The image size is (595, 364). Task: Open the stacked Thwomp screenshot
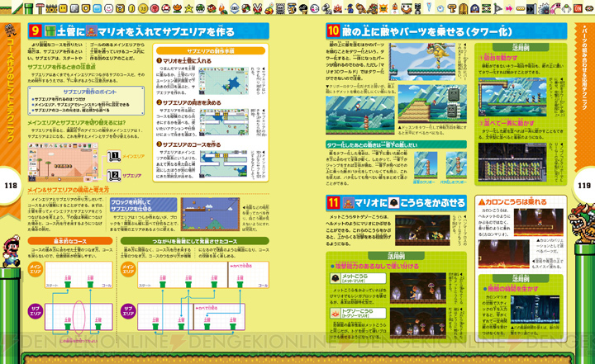click(x=432, y=104)
